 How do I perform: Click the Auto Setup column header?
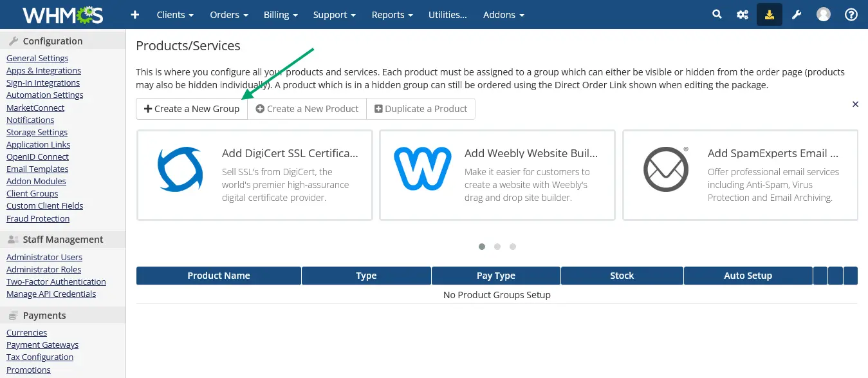748,276
